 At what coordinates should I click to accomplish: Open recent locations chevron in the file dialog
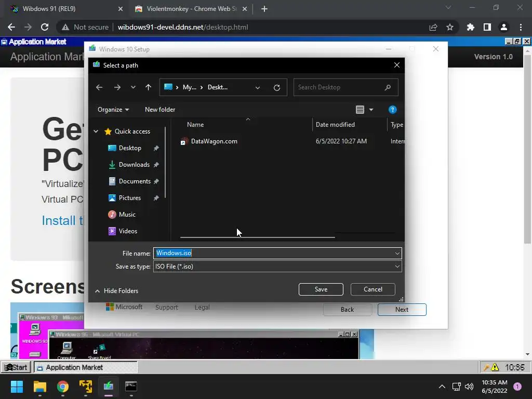(133, 87)
